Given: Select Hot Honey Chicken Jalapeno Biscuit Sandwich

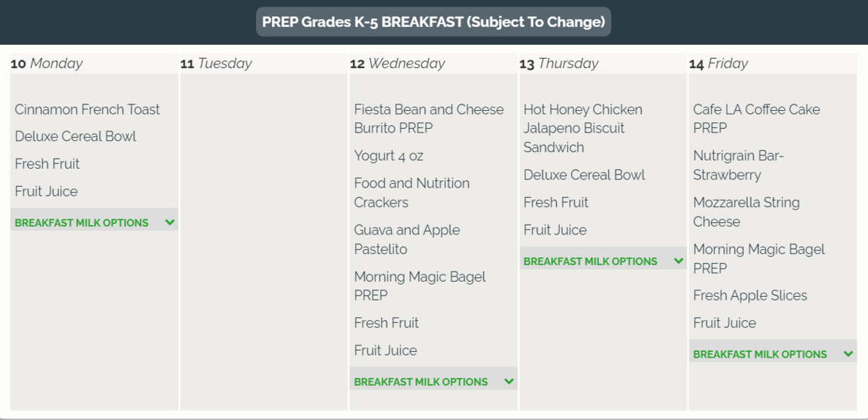Looking at the screenshot, I should 582,128.
